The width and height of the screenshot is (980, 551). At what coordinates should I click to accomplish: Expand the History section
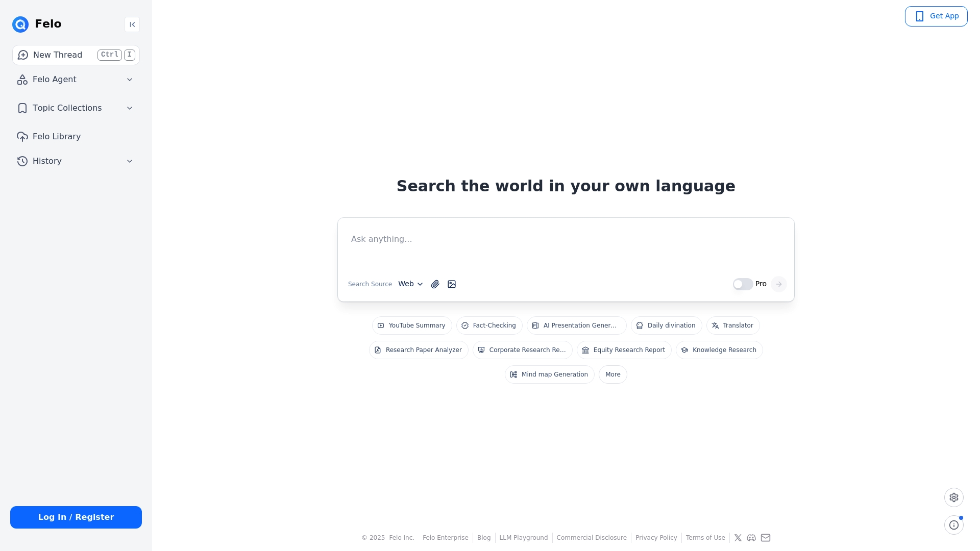pos(76,161)
